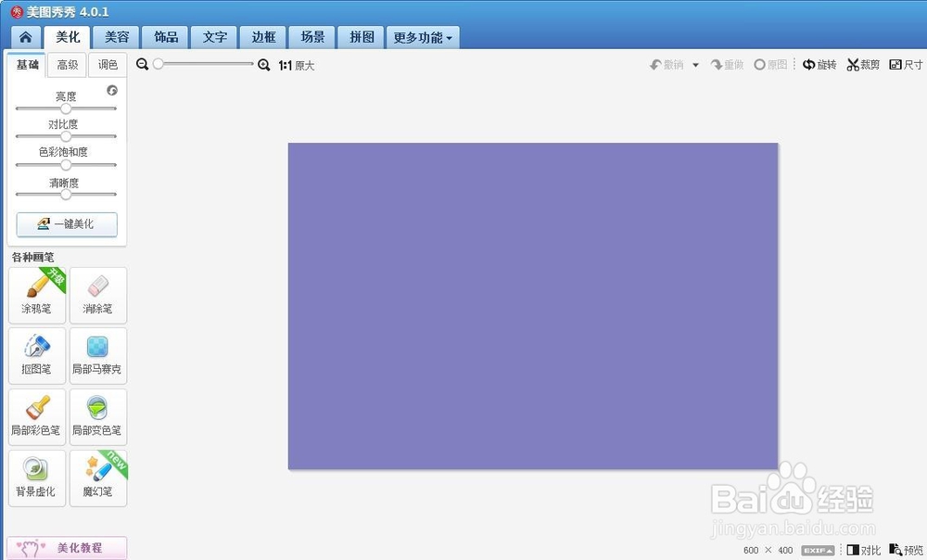Click the zoom in magnifier icon
Screen dimensions: 927x560
263,65
